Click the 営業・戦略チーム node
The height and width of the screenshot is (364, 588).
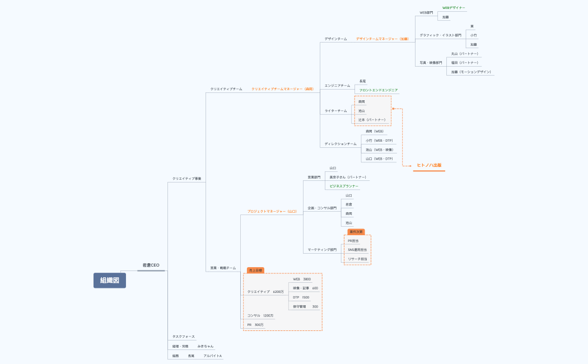point(223,268)
